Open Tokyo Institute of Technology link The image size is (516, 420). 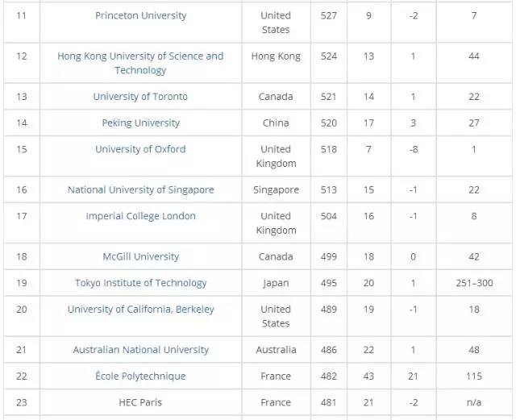point(140,283)
